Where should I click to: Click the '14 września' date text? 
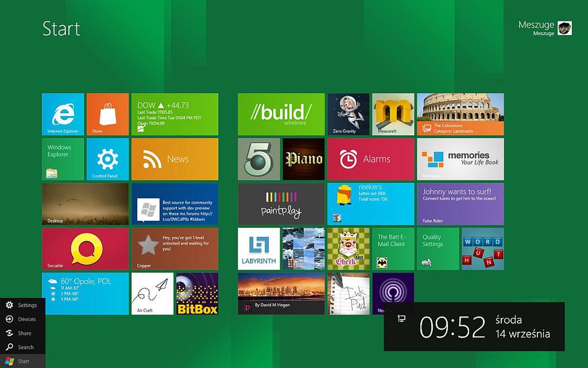click(523, 334)
